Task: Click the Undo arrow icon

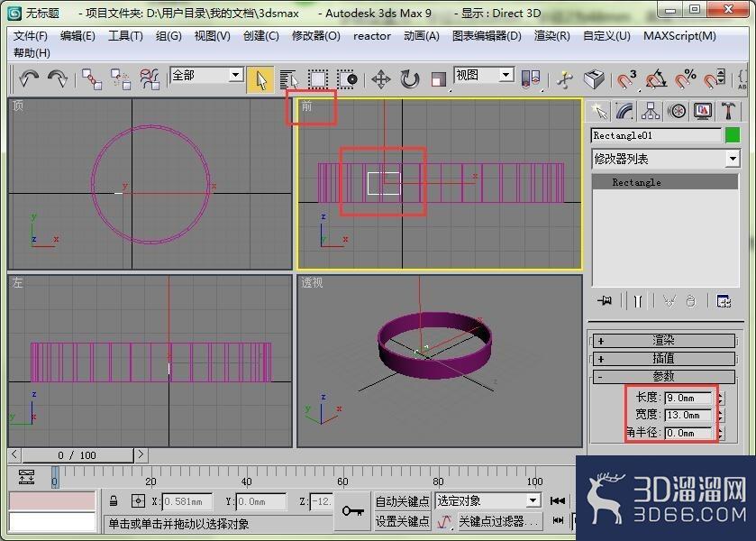Action: point(29,78)
